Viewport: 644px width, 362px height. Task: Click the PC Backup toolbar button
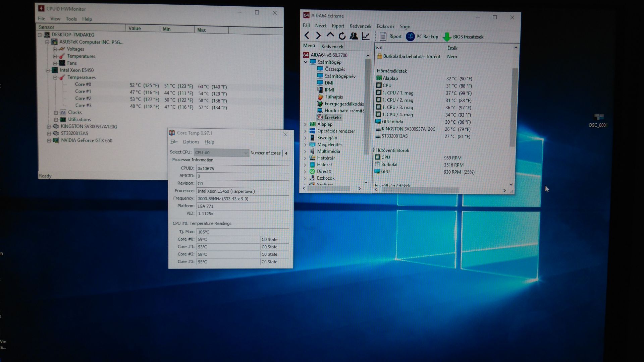422,37
